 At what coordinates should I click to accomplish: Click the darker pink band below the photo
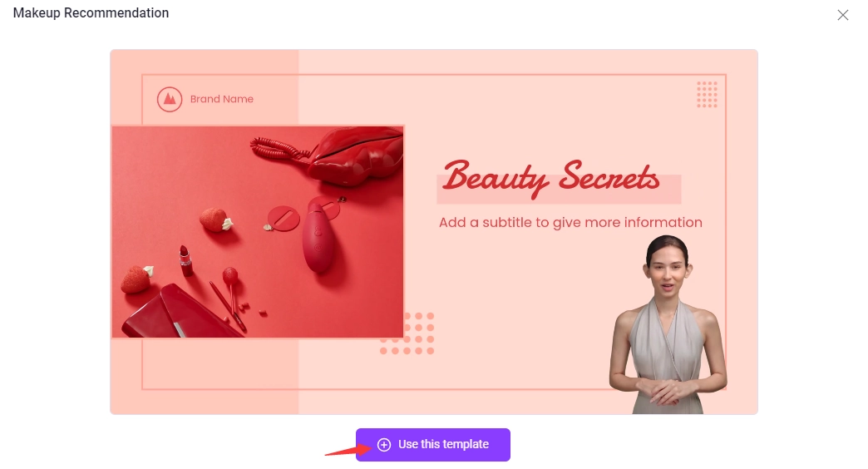tap(205, 376)
